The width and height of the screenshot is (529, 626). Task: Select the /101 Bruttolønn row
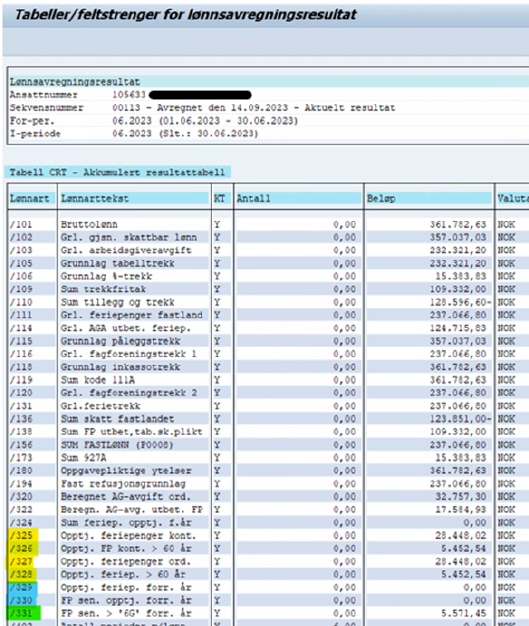268,224
